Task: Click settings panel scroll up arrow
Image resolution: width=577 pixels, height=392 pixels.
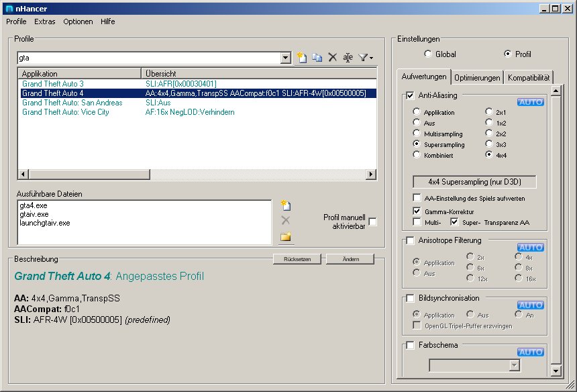Action: coord(556,90)
